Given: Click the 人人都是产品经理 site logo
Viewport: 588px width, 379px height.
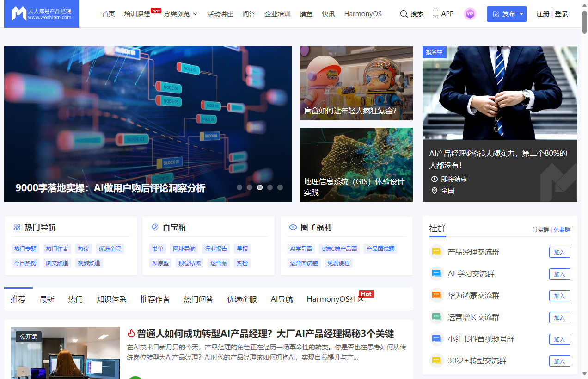Looking at the screenshot, I should pos(41,13).
